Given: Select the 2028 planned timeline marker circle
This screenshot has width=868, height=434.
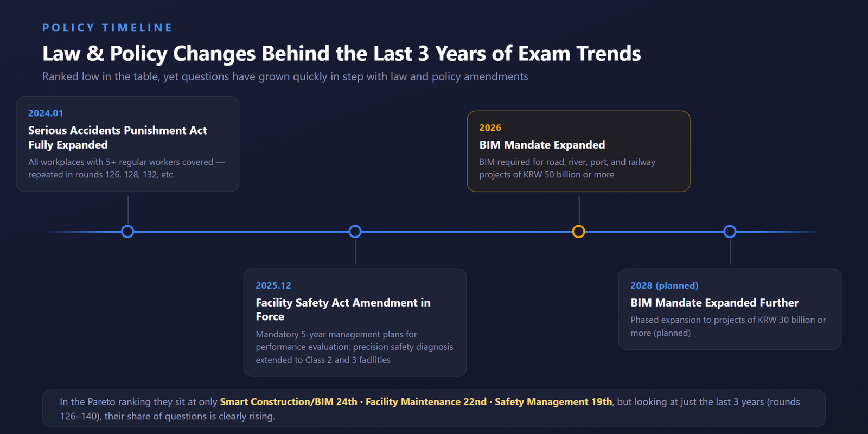Looking at the screenshot, I should [x=730, y=232].
